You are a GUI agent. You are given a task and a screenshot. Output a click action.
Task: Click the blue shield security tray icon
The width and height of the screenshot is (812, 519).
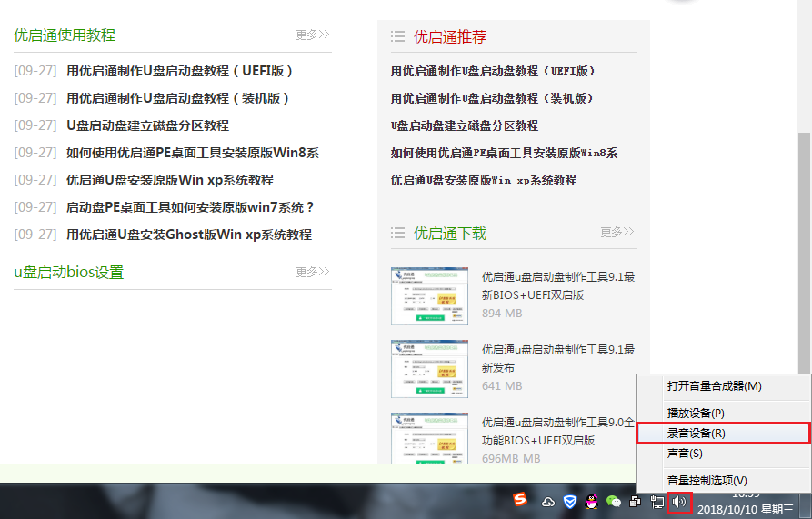tap(570, 501)
